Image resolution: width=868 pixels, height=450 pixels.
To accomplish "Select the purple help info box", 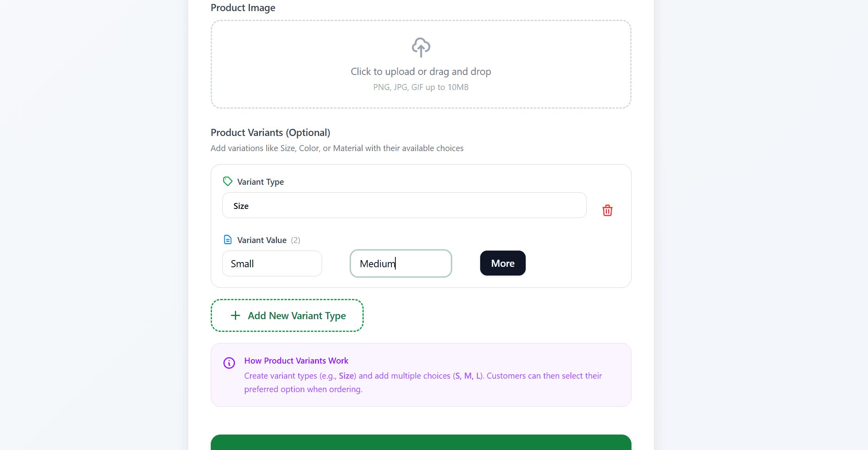I will click(421, 375).
